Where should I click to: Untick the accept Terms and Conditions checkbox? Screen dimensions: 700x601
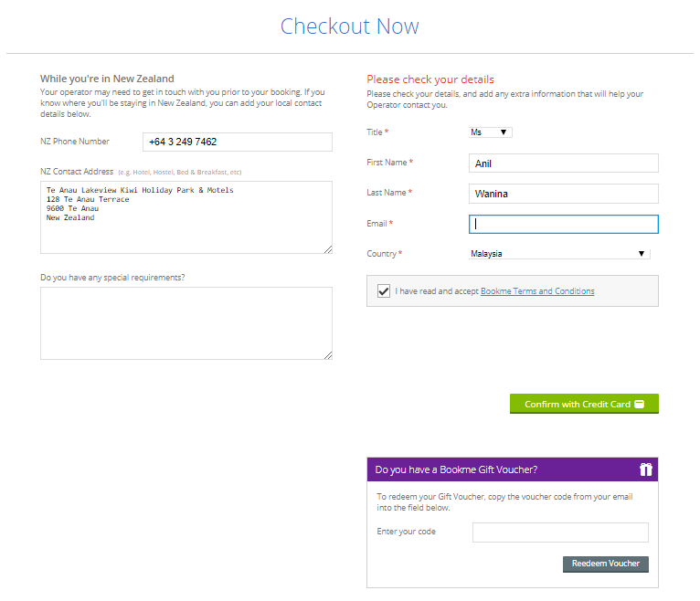click(x=384, y=290)
